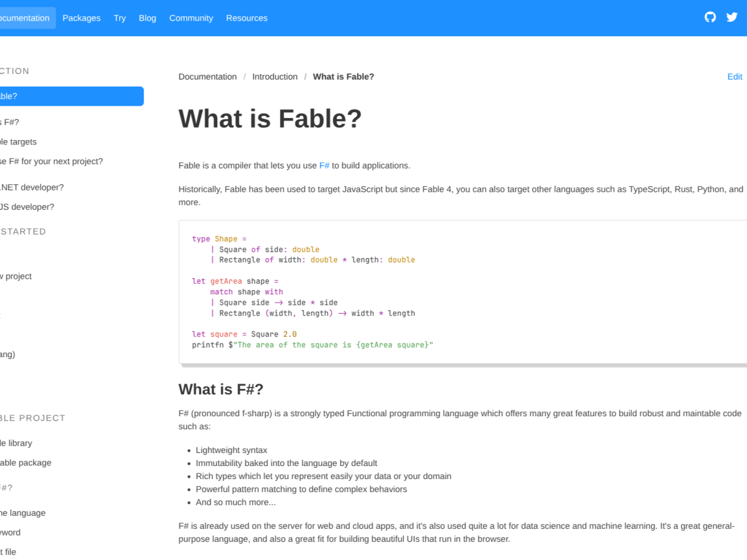The height and width of the screenshot is (560, 747).
Task: Click the Edit page link
Action: tap(735, 77)
